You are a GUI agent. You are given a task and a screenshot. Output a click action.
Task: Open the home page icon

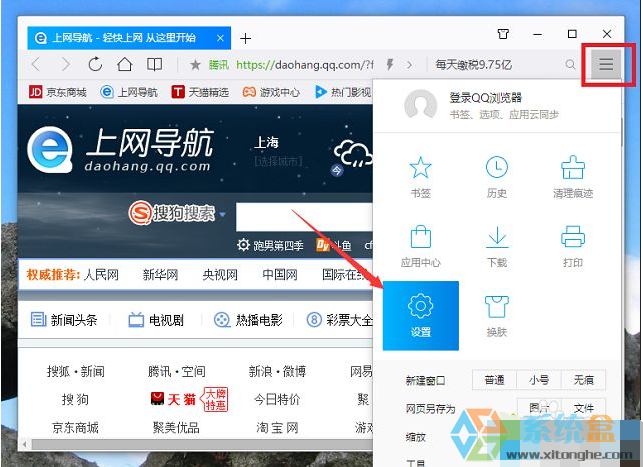125,64
